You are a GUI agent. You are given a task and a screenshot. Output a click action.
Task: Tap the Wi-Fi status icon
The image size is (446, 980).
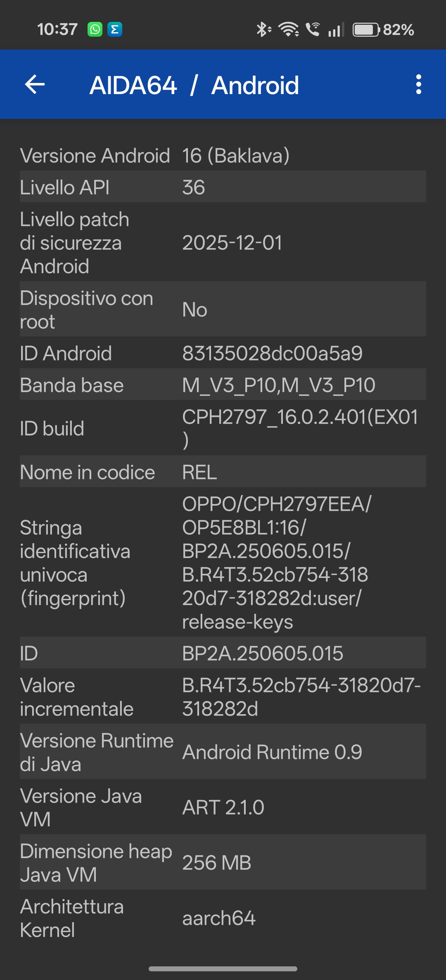(289, 30)
